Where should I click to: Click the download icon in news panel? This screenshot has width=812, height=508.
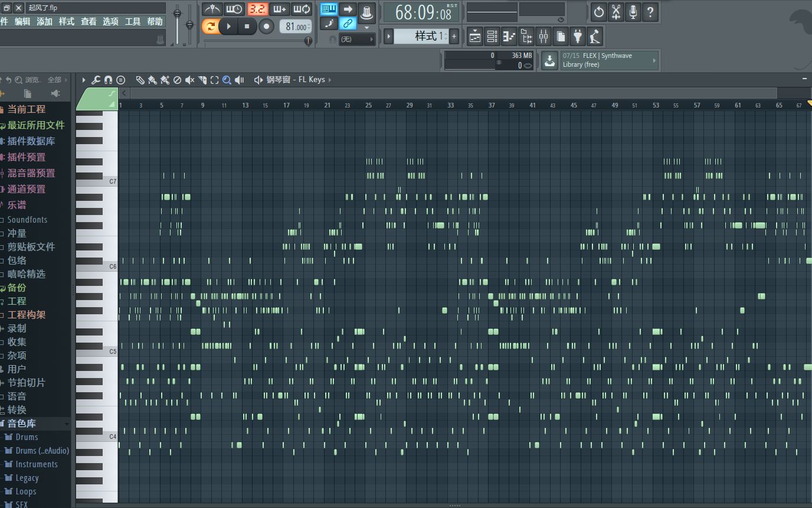click(x=549, y=60)
